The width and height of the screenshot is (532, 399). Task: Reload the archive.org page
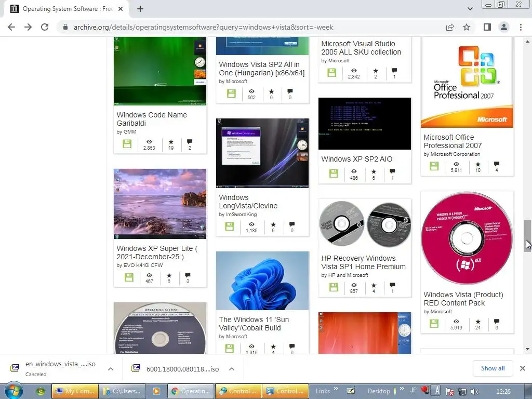(x=45, y=27)
